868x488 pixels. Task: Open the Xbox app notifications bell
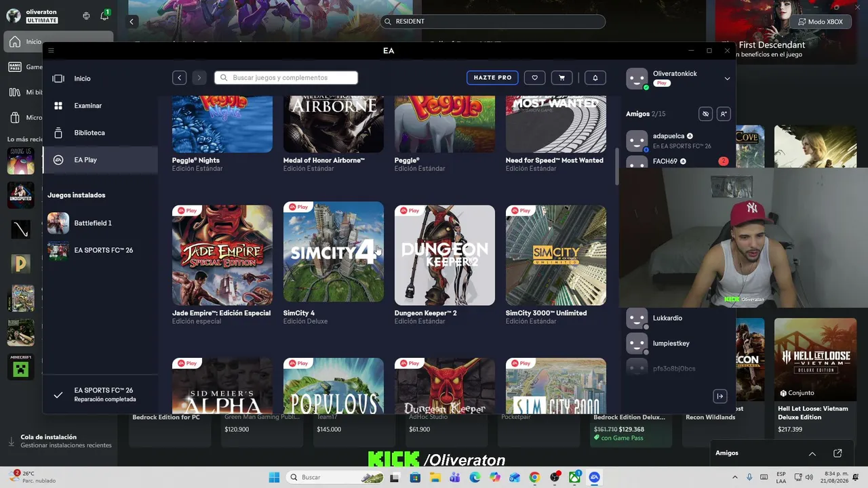104,16
